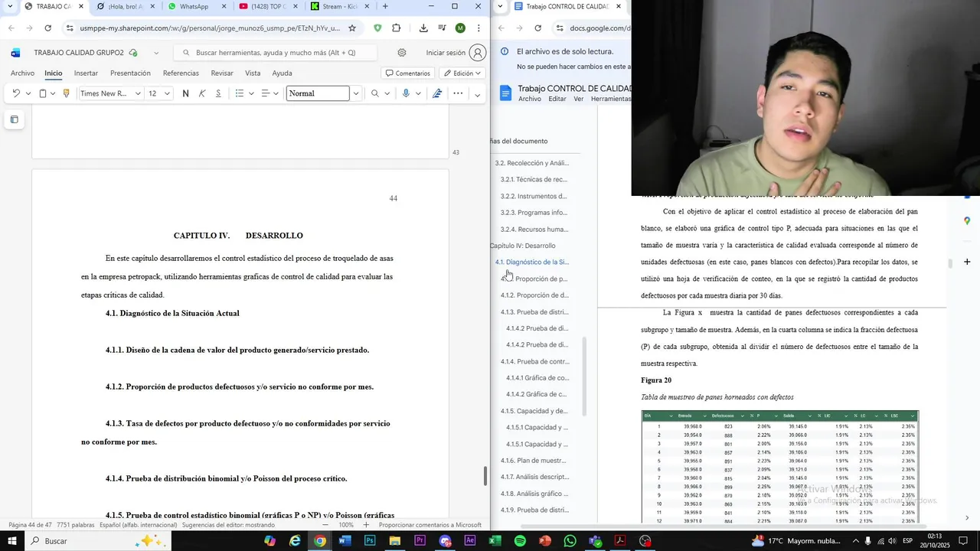980x551 pixels.
Task: Click the bullet list icon
Action: tap(240, 93)
